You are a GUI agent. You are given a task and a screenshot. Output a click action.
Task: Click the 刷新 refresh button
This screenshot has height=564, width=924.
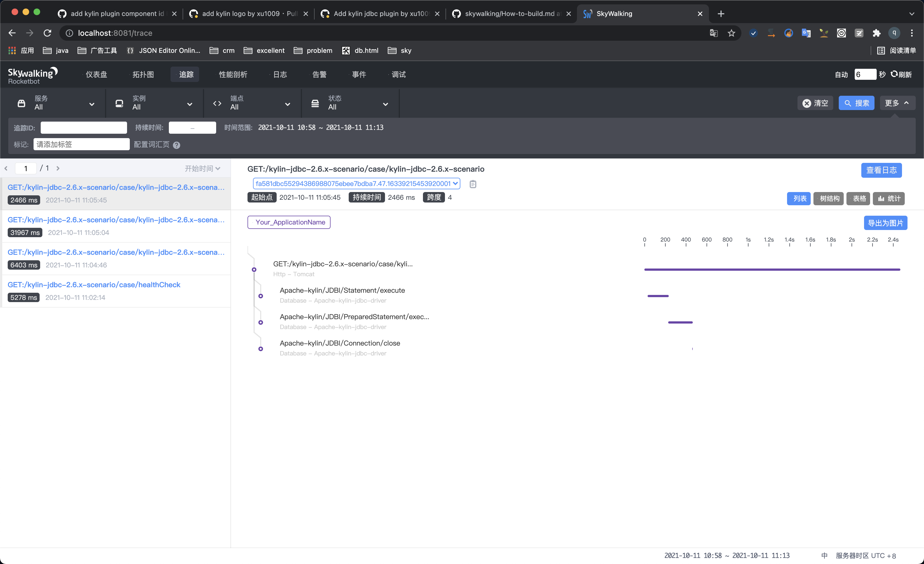(901, 75)
